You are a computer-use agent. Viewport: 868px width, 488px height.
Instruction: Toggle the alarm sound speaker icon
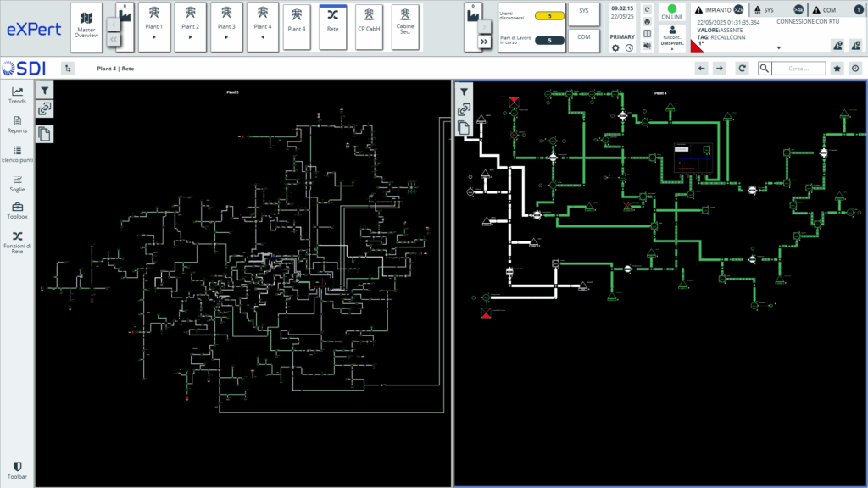coord(648,46)
